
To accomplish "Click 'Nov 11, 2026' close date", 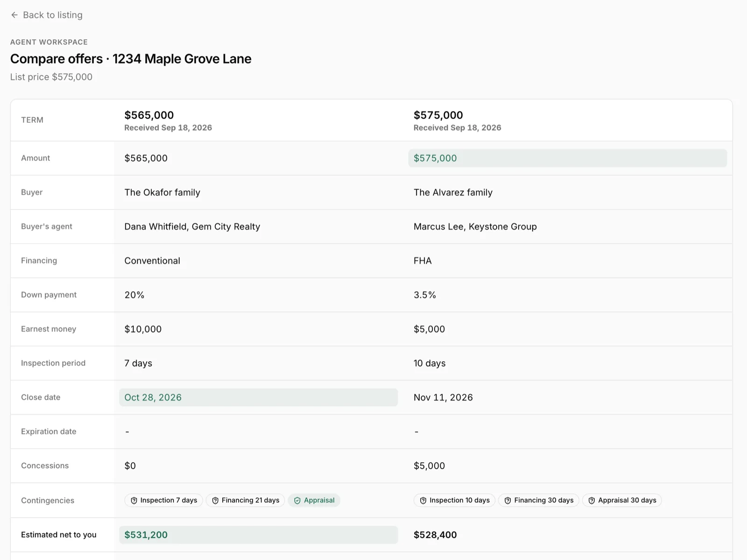I will (x=443, y=398).
